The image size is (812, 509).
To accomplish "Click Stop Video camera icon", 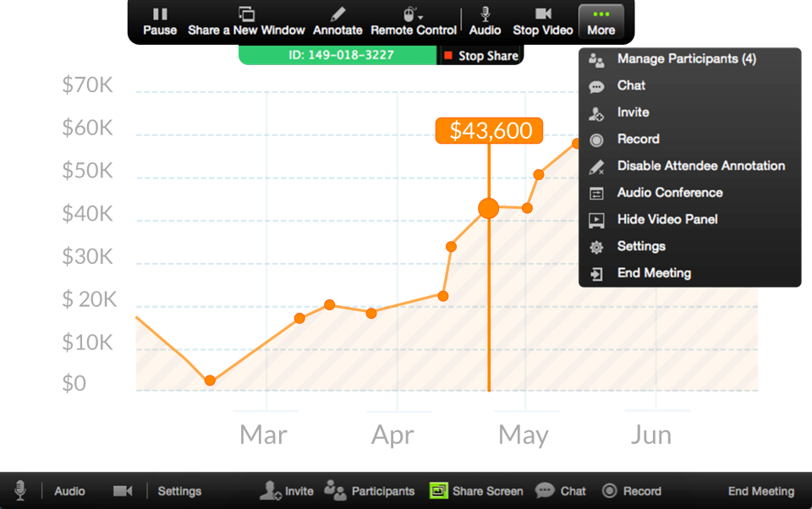I will click(x=543, y=14).
